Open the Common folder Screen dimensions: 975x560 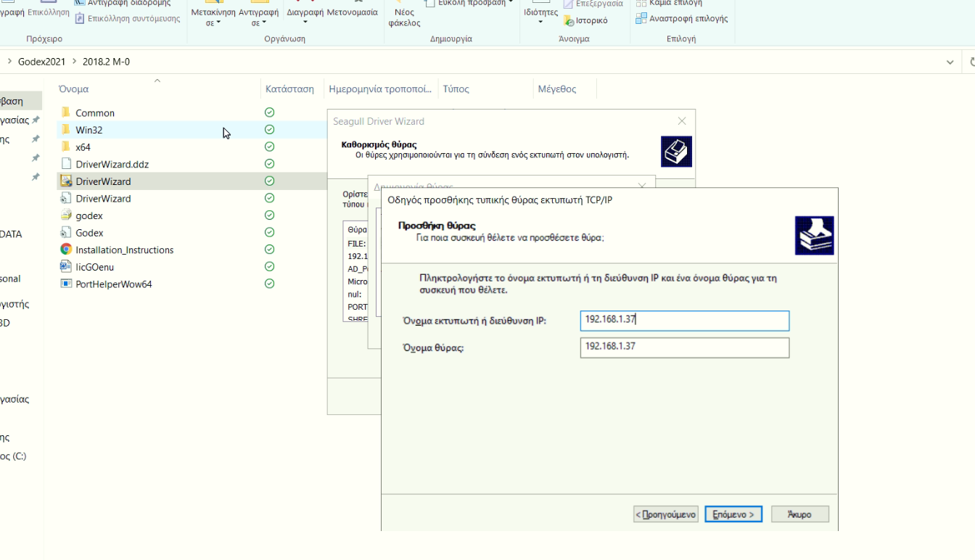[x=94, y=113]
